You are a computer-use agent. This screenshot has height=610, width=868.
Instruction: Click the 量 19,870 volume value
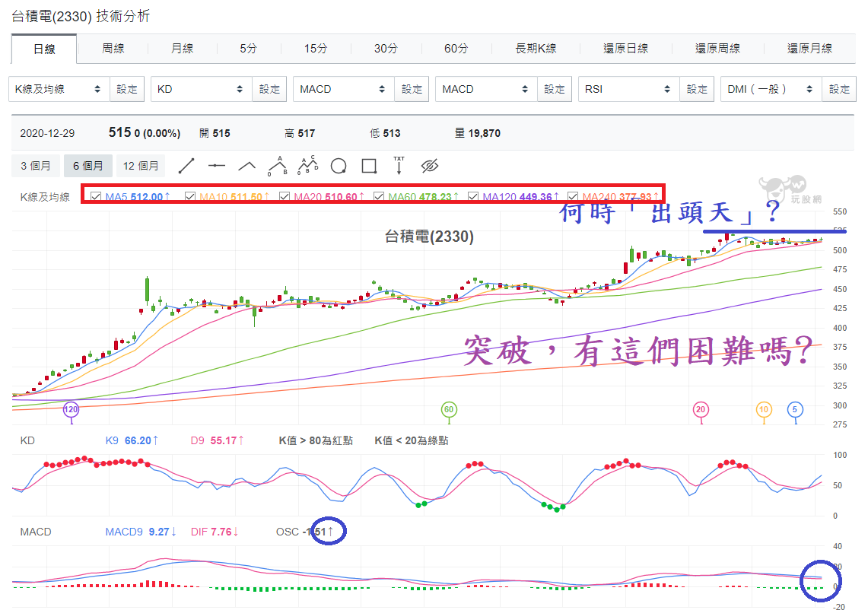click(x=477, y=133)
